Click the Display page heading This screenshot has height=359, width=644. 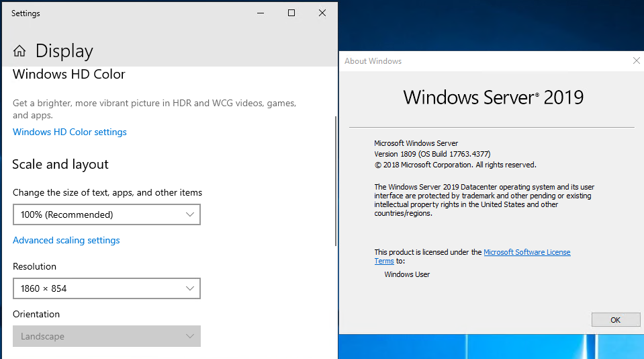pos(64,51)
